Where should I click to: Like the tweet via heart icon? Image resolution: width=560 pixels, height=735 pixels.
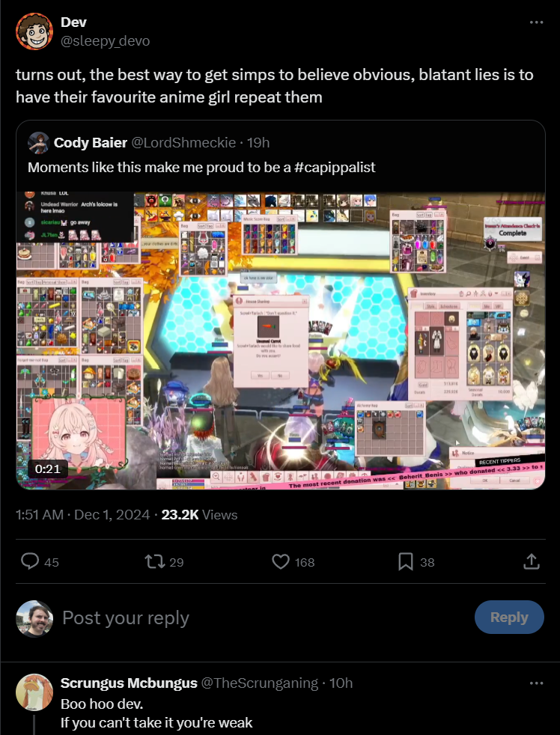pos(281,561)
